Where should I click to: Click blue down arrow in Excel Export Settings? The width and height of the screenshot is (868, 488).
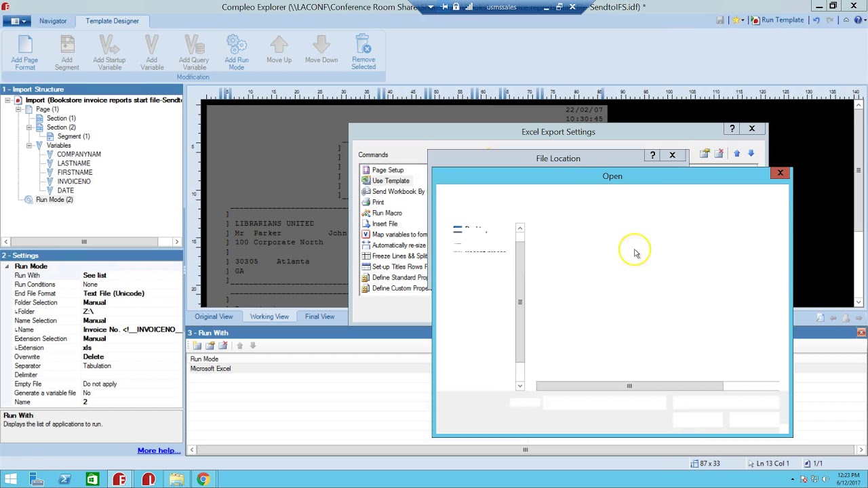point(751,154)
